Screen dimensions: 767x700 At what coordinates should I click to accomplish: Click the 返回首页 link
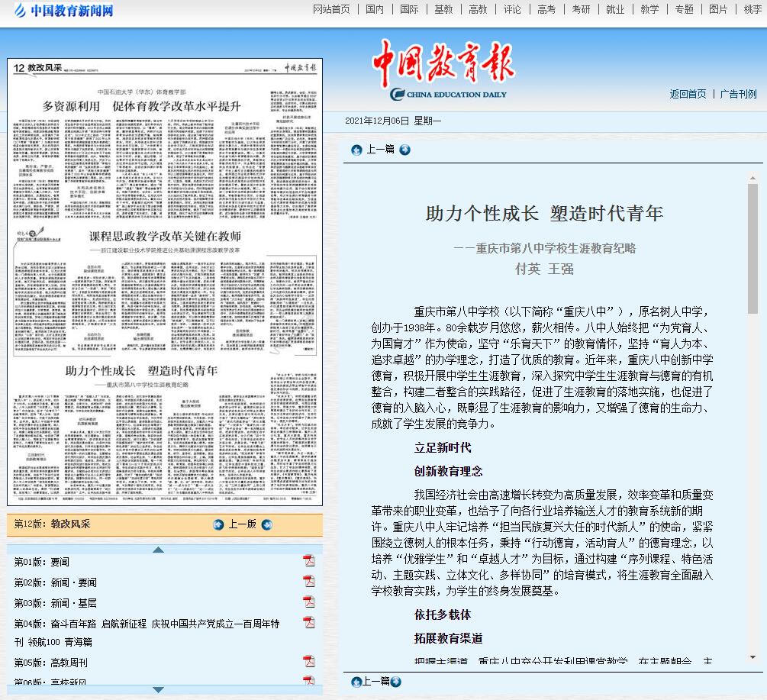(x=688, y=94)
